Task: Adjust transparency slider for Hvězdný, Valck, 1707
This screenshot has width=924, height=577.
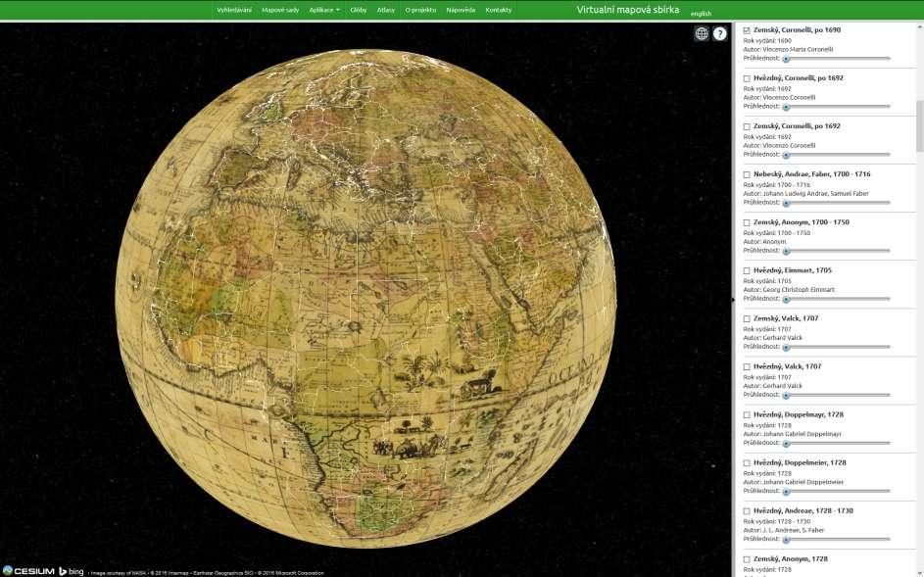Action: click(837, 395)
